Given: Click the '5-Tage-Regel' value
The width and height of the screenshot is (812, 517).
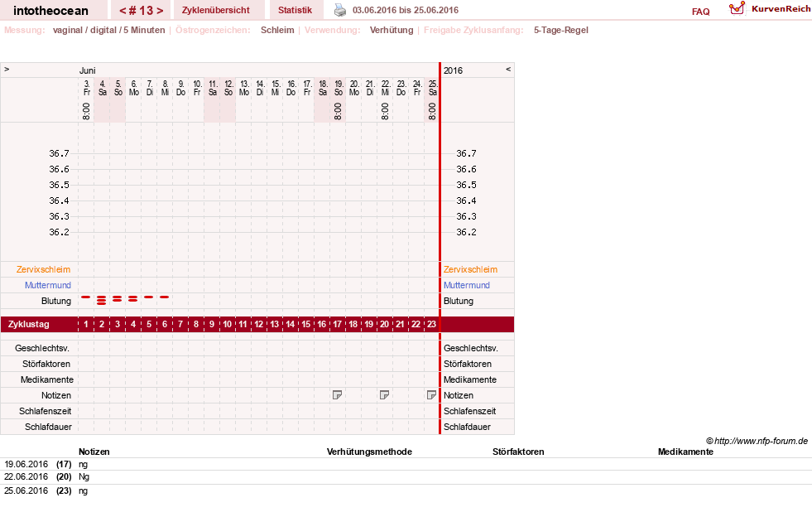Looking at the screenshot, I should [x=561, y=30].
